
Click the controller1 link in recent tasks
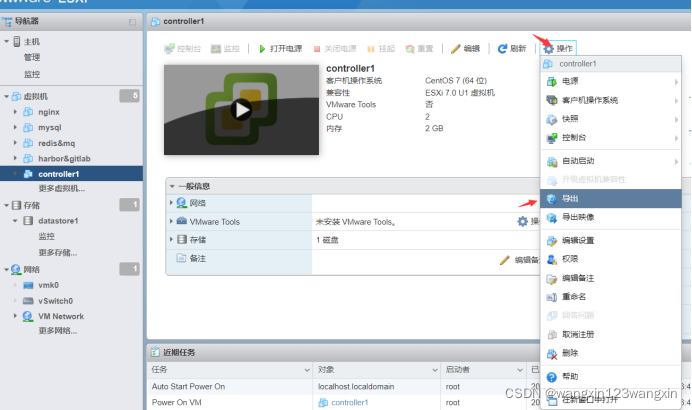[350, 402]
